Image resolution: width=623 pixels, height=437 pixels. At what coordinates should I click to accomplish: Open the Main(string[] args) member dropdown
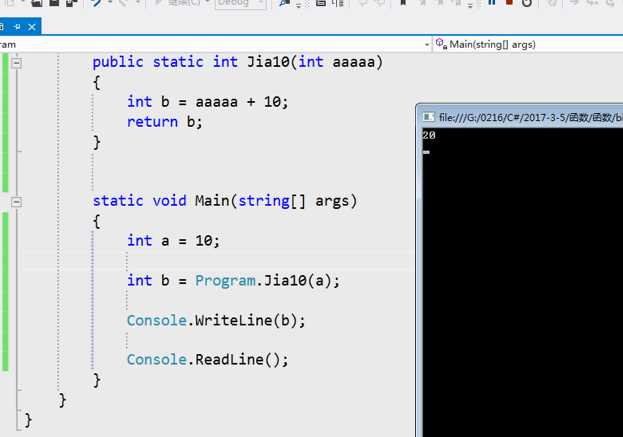tap(528, 44)
